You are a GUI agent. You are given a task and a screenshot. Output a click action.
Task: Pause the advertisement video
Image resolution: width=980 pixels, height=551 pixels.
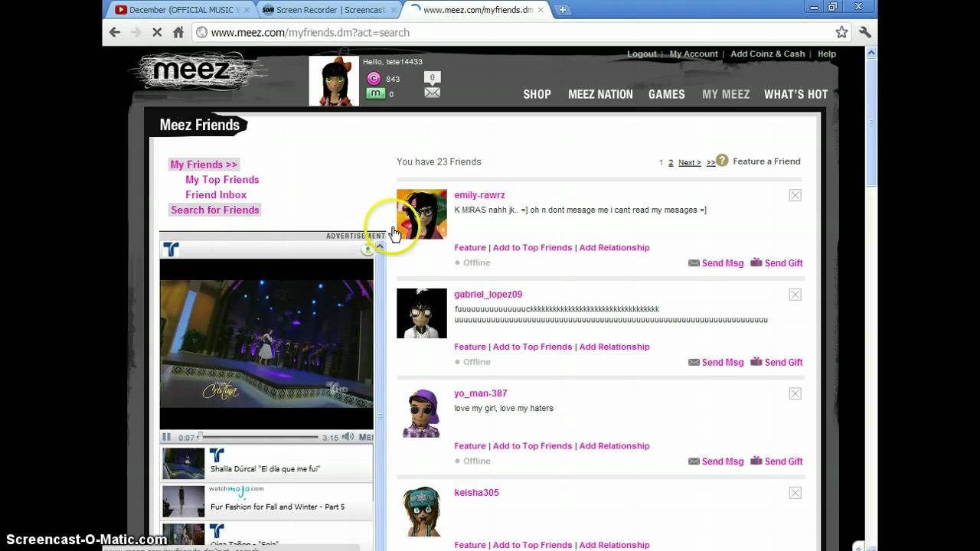pyautogui.click(x=166, y=437)
